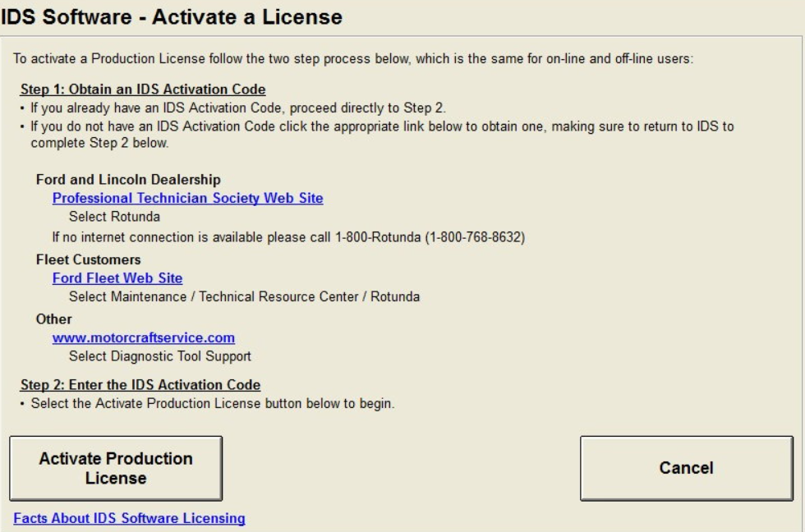Open Professional Technician Society Web Site link
Image resolution: width=805 pixels, height=532 pixels.
(188, 198)
